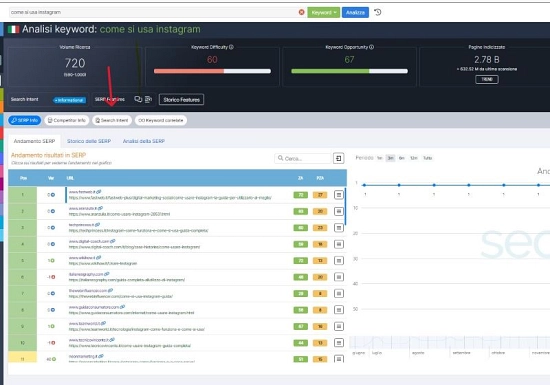Open external link icon beside thewebinfluencer.com domain
The height and width of the screenshot is (385, 550).
tap(110, 290)
